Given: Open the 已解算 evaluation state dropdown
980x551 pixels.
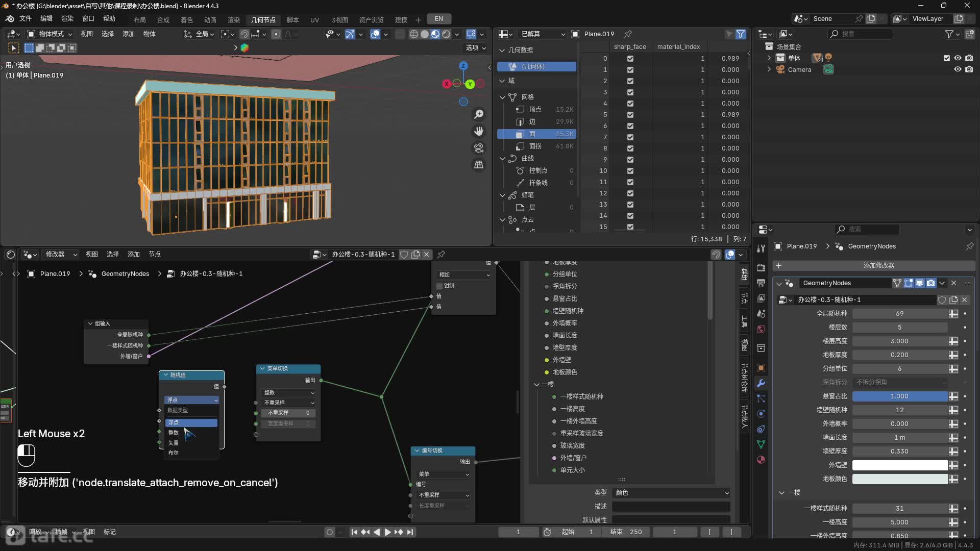Looking at the screenshot, I should tap(543, 34).
